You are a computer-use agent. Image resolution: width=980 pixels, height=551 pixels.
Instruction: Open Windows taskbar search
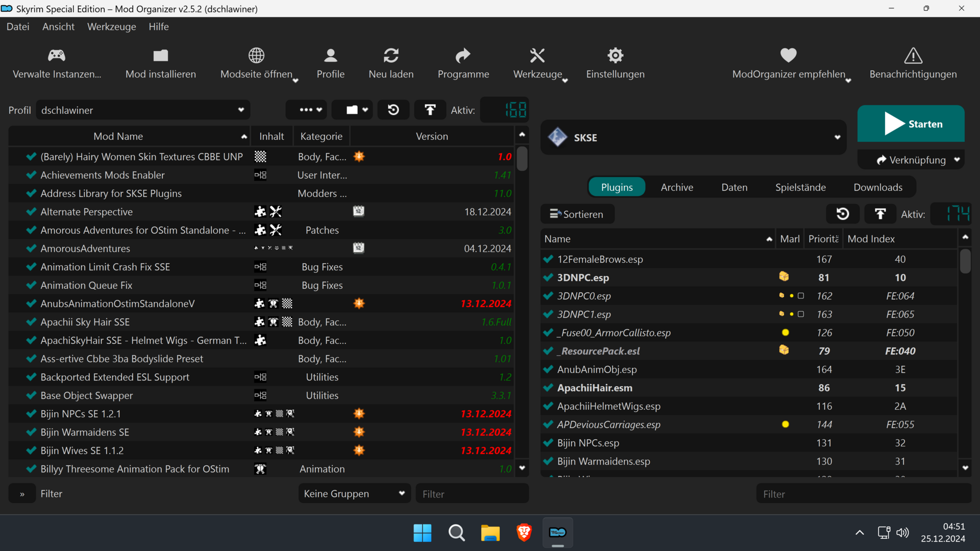tap(456, 533)
